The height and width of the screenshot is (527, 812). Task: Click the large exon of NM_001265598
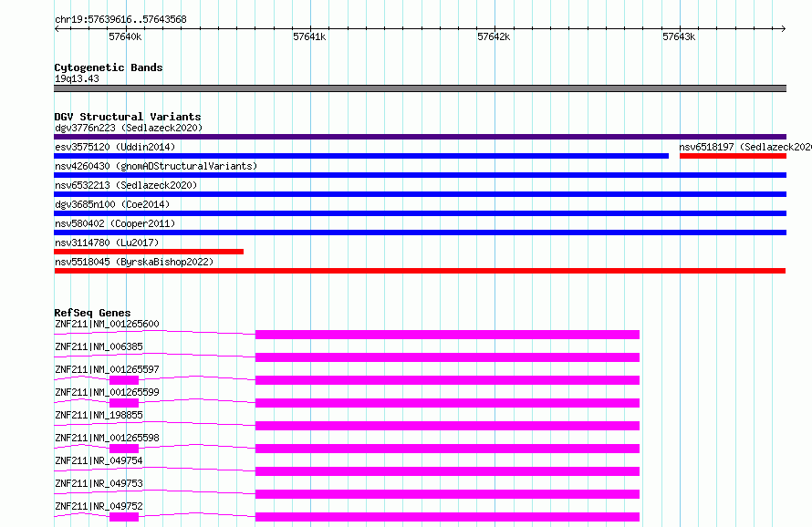(447, 449)
